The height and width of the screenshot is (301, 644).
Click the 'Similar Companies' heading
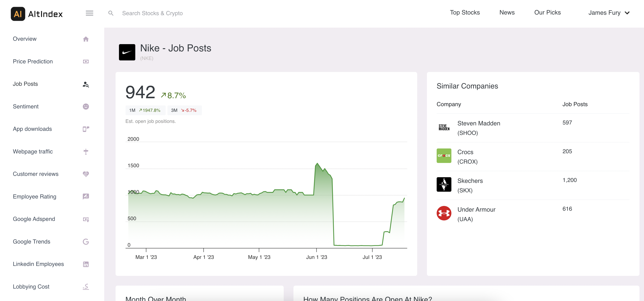click(x=467, y=86)
